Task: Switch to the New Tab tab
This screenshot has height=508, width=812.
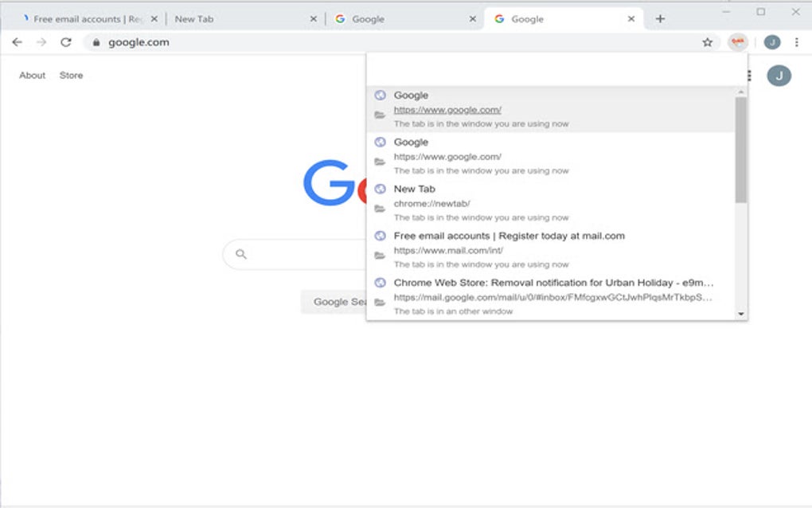Action: (194, 18)
